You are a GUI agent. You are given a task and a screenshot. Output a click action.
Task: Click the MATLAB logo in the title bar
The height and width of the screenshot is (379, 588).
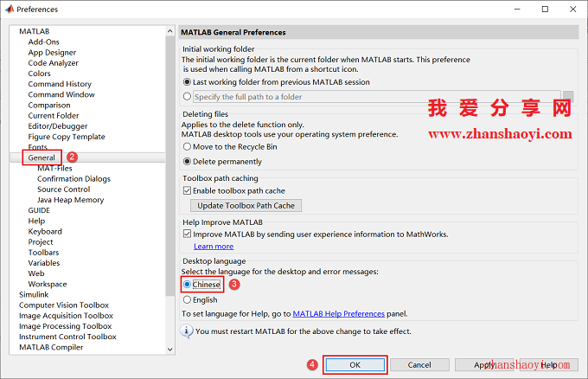pyautogui.click(x=10, y=9)
